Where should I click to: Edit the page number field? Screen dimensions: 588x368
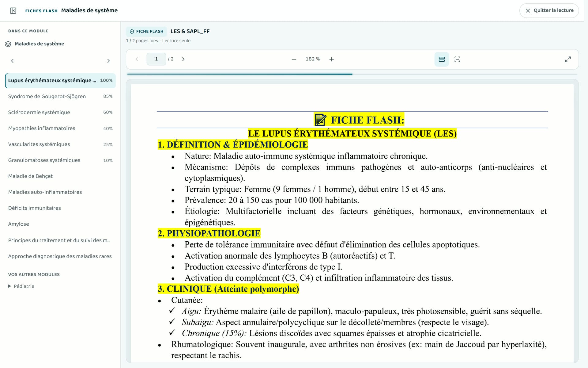(x=156, y=59)
